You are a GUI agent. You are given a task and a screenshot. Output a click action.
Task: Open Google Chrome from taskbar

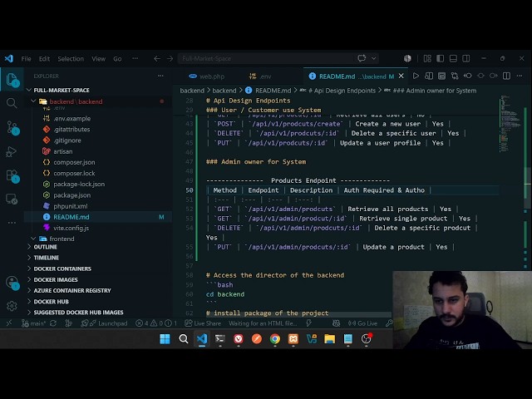[275, 338]
